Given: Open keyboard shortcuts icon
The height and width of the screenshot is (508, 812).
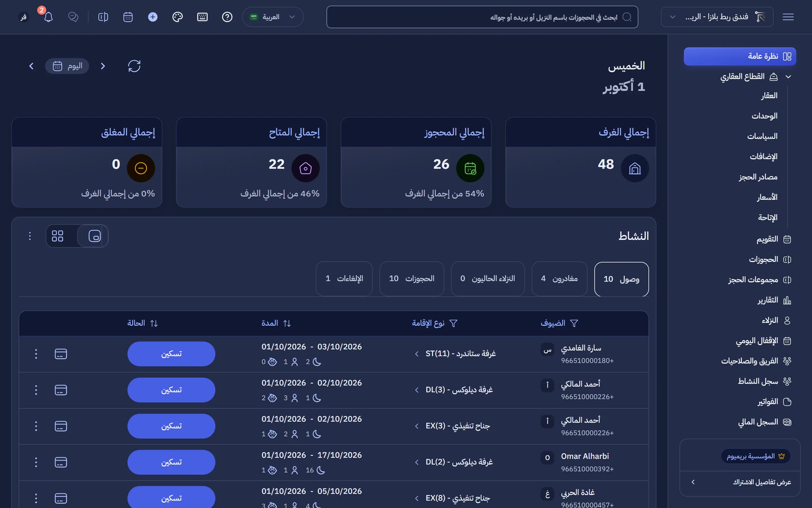Looking at the screenshot, I should [202, 17].
